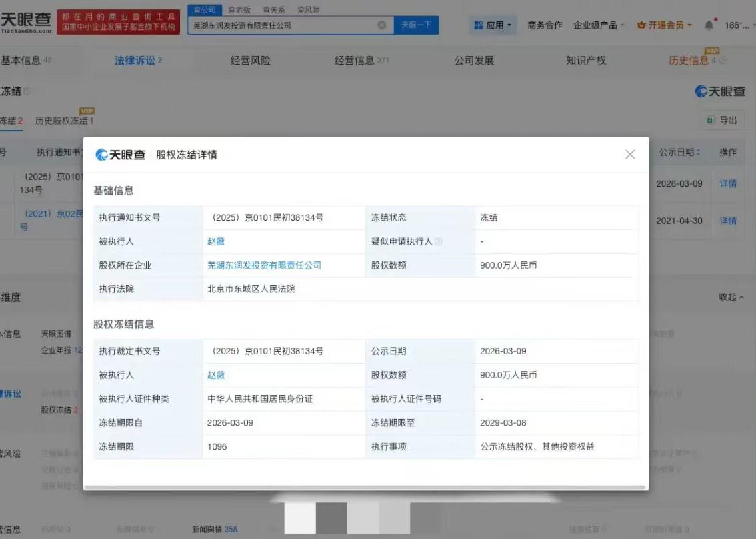The width and height of the screenshot is (756, 539).
Task: Click the 天眼一下 search button
Action: click(x=417, y=25)
